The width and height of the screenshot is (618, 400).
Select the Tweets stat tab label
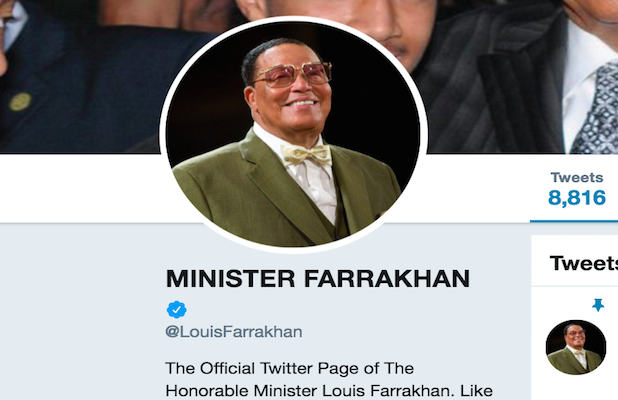576,177
